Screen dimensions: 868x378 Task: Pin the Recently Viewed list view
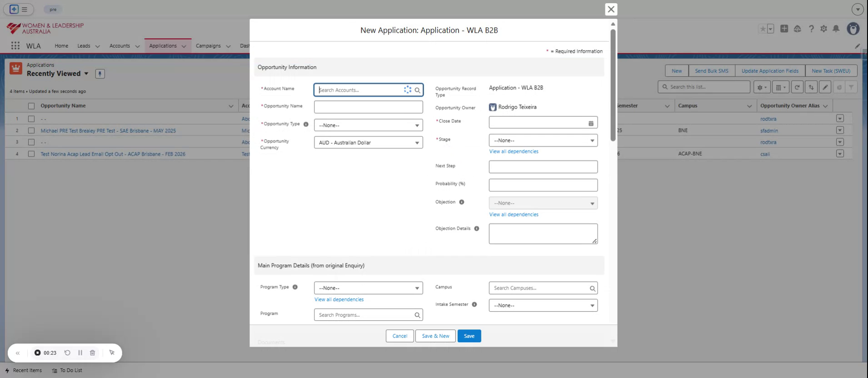(x=100, y=74)
